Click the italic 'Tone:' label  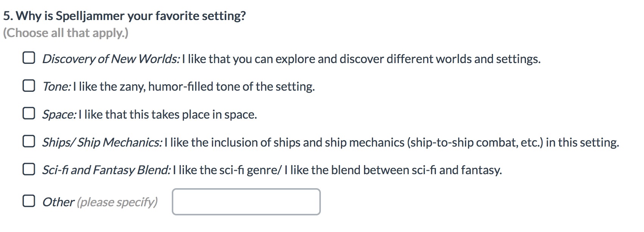coord(56,87)
